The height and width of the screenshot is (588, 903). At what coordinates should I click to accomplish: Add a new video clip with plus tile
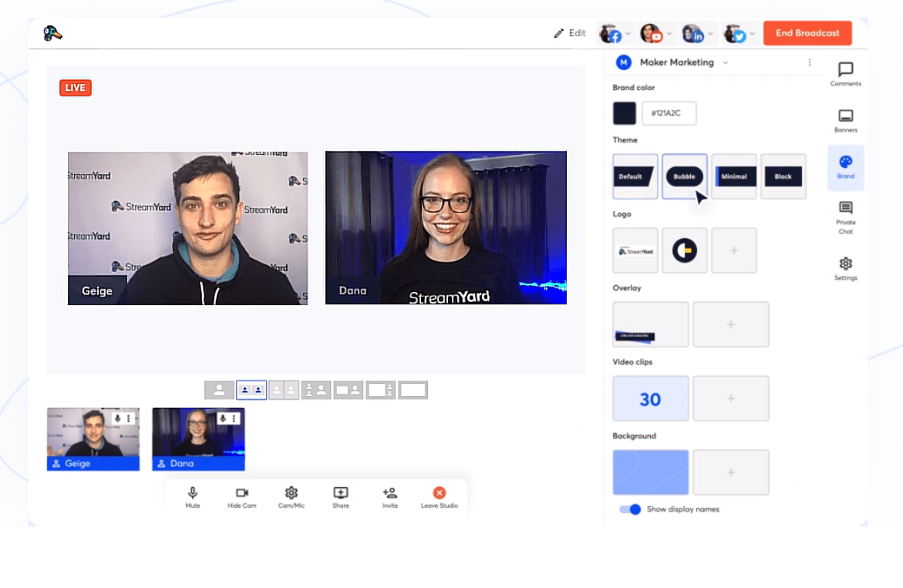(730, 398)
